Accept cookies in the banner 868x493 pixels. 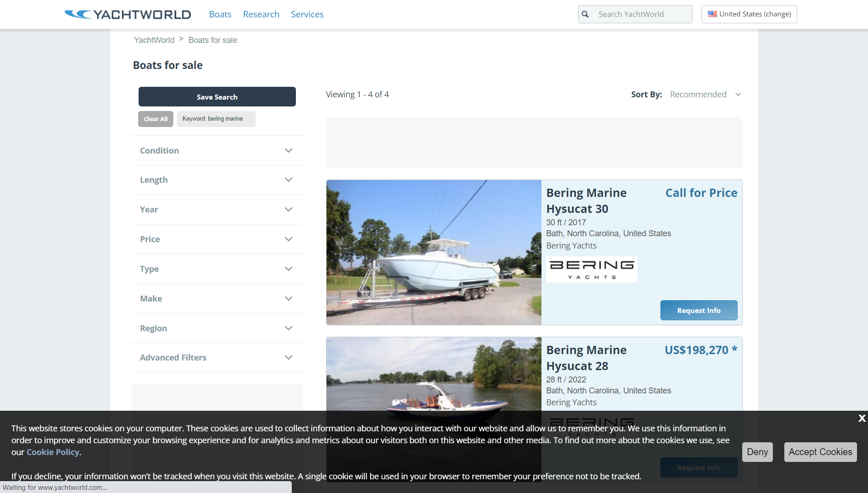(x=820, y=452)
